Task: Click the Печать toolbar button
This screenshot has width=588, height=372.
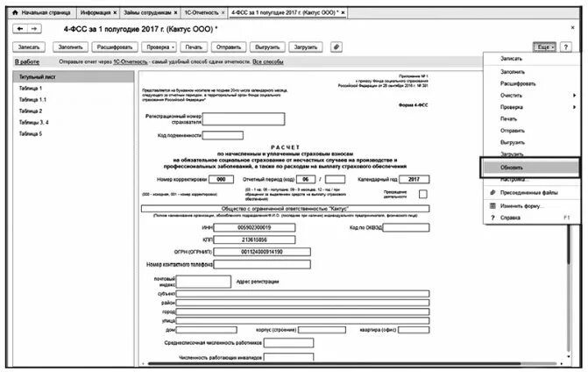Action: point(194,46)
